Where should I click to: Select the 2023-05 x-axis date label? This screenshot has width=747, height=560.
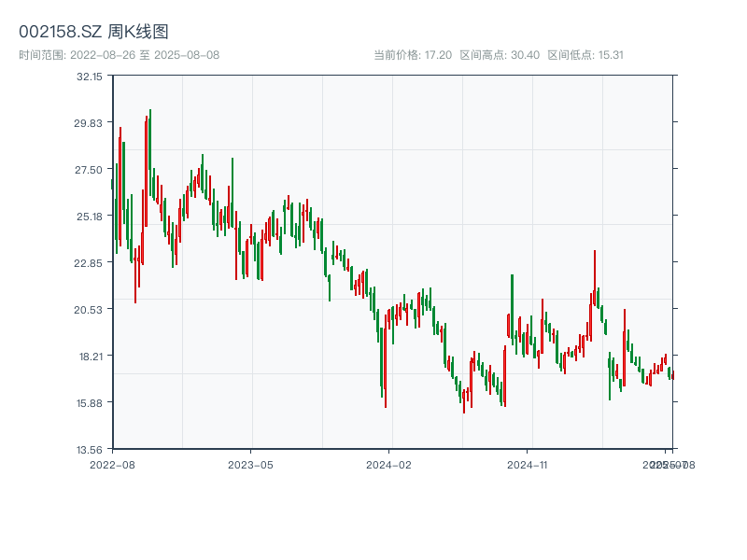click(250, 464)
